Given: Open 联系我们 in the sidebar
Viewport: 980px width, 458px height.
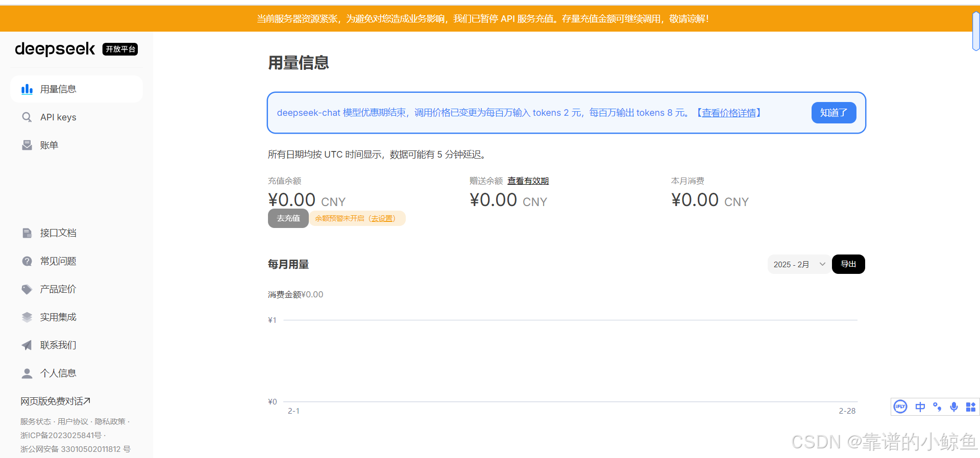Looking at the screenshot, I should pyautogui.click(x=77, y=345).
